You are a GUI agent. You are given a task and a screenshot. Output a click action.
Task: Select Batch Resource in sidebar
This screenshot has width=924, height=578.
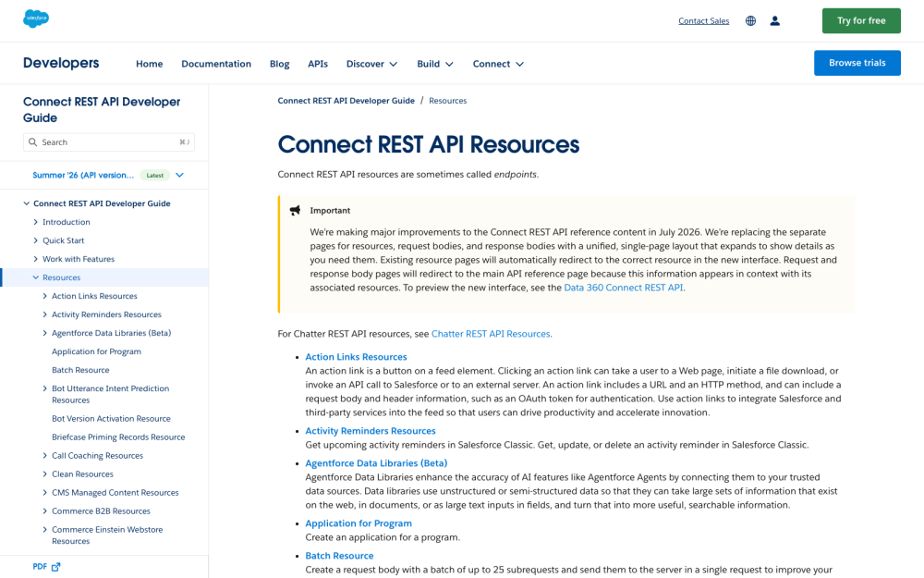click(x=80, y=370)
